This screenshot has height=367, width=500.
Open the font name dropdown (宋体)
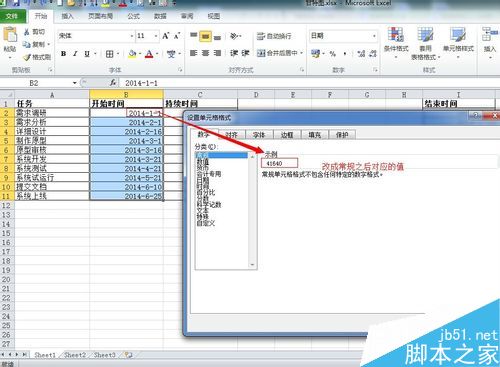coord(132,36)
